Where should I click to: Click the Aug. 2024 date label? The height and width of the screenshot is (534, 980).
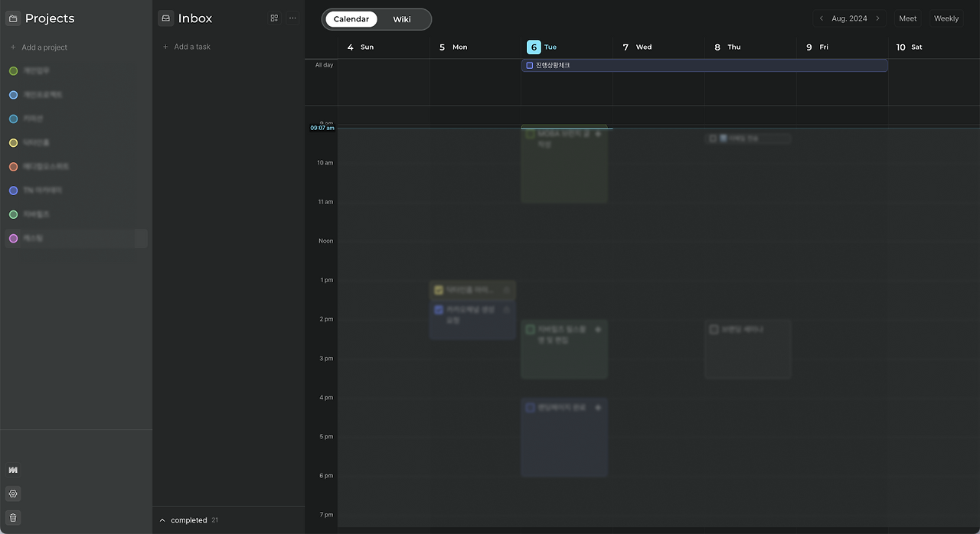click(849, 18)
